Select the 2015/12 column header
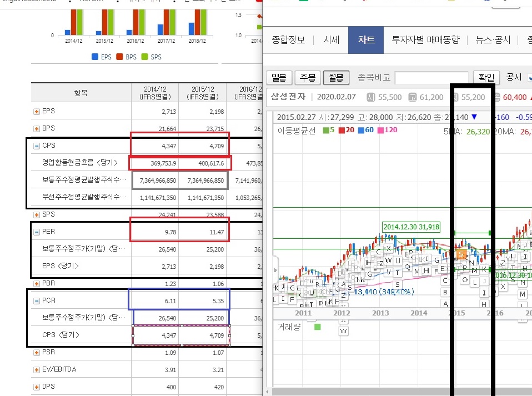Viewport: 532px width, 396px height. (203, 93)
